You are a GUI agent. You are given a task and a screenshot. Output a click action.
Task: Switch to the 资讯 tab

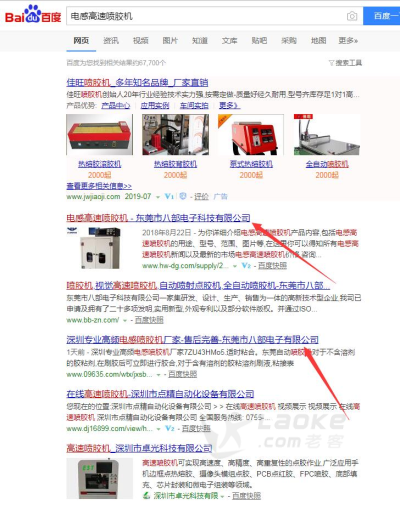coord(111,41)
